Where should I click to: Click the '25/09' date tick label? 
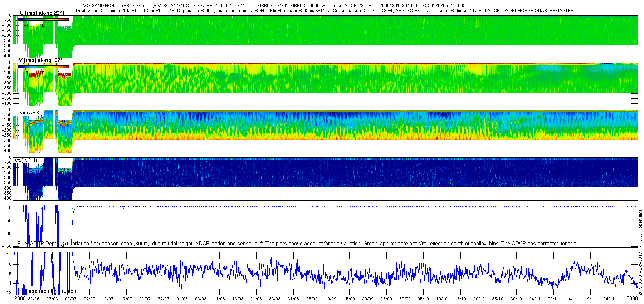(386, 299)
